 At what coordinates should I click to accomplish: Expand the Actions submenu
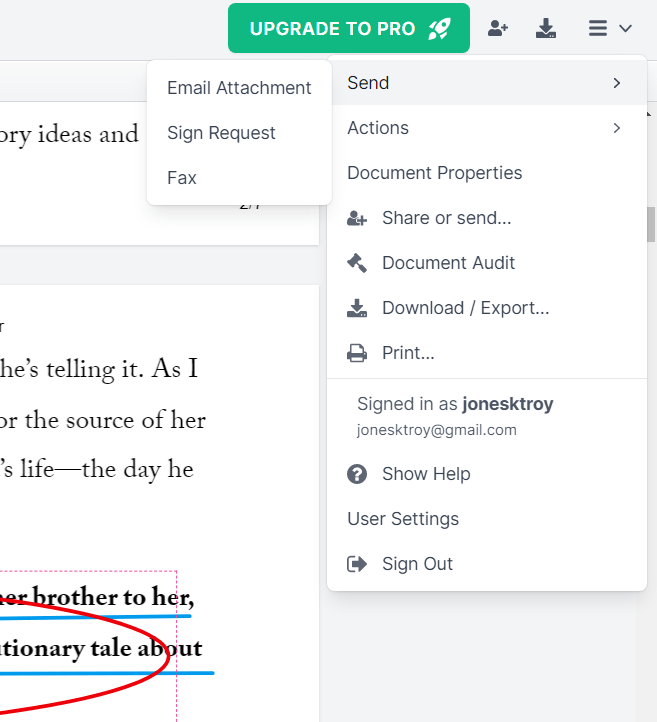point(487,128)
